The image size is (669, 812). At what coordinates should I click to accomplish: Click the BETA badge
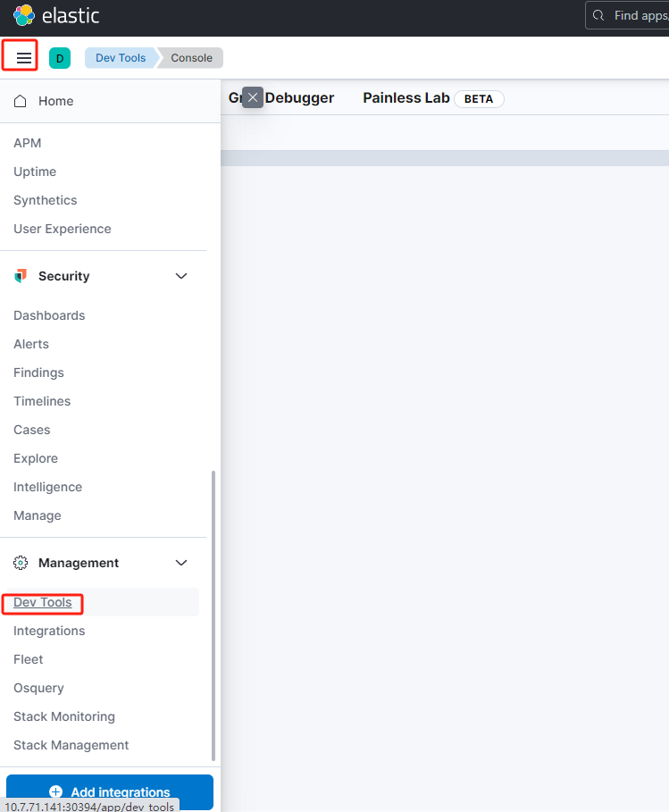[479, 99]
